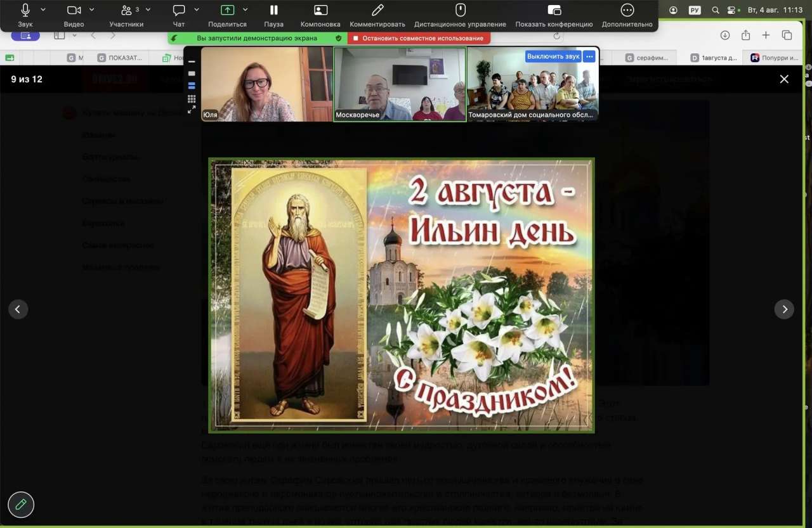Open Spotlight search in the menu bar
812x528 pixels.
pos(716,10)
